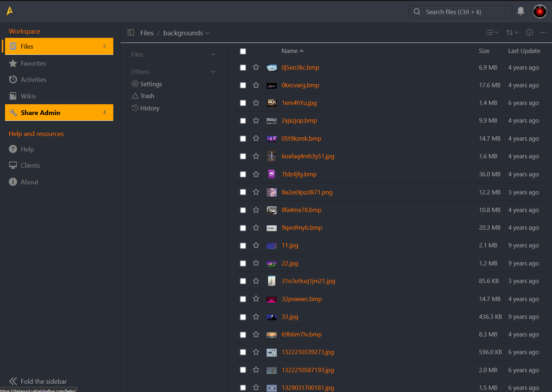
Task: Switch to the Share Admin section
Action: [40, 113]
